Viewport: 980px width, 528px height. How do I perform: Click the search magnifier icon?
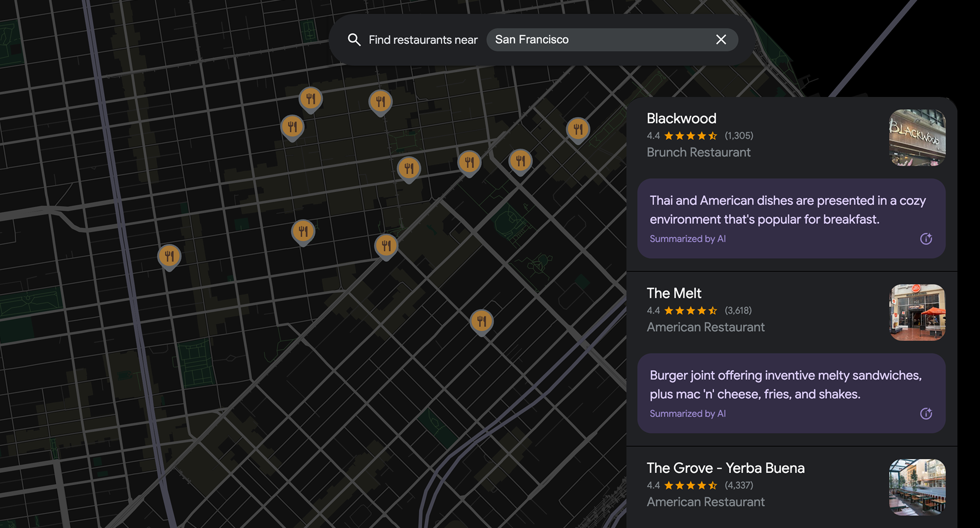click(354, 40)
